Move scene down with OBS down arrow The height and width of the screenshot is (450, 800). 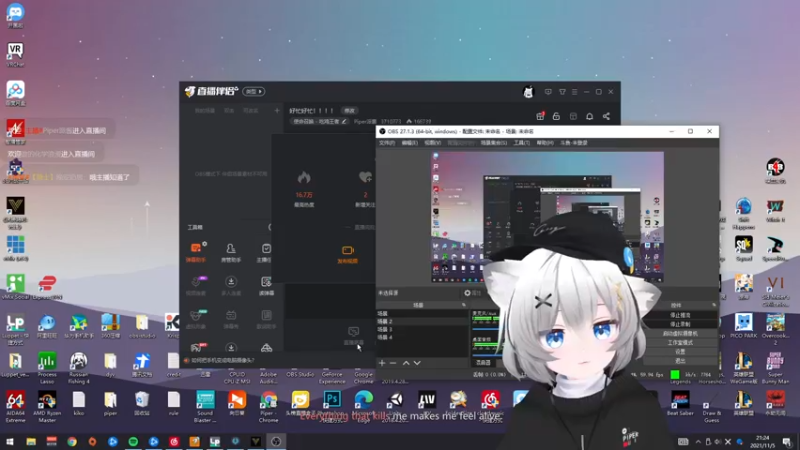pos(417,363)
